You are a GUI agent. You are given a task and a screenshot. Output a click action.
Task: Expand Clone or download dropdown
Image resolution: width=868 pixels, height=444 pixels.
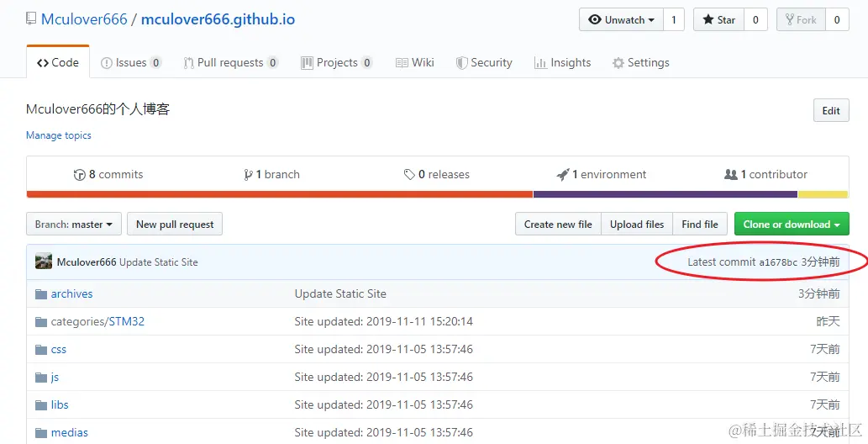[792, 224]
